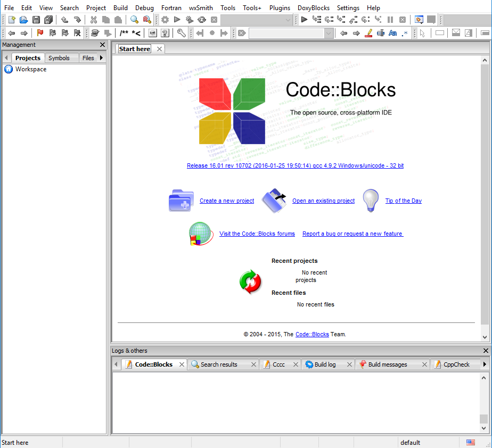Toggle Match case (Aa) search option
The image size is (492, 448).
393,33
